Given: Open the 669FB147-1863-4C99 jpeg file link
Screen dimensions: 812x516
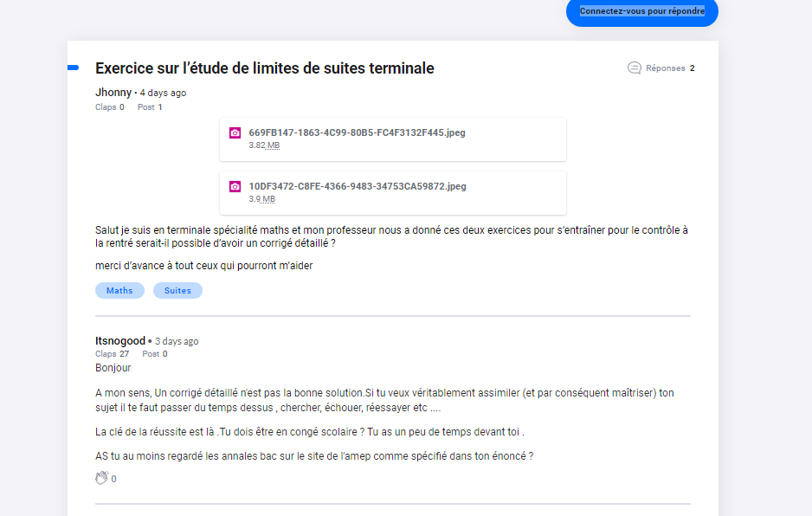Looking at the screenshot, I should point(357,132).
